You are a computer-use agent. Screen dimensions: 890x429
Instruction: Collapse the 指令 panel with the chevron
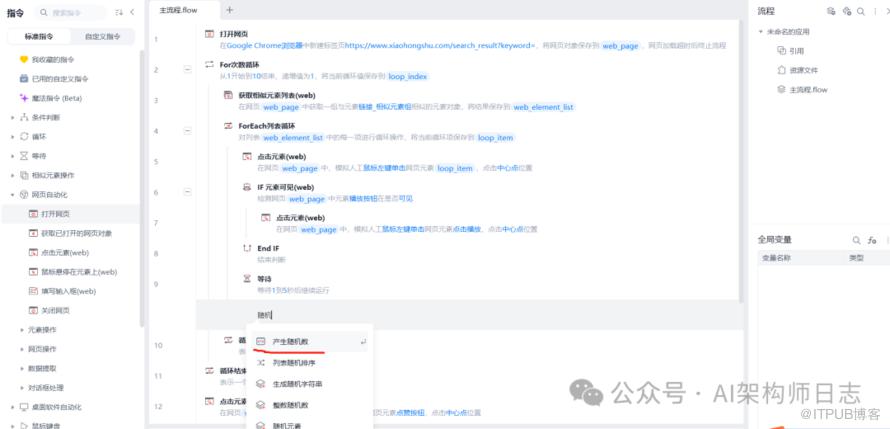132,12
